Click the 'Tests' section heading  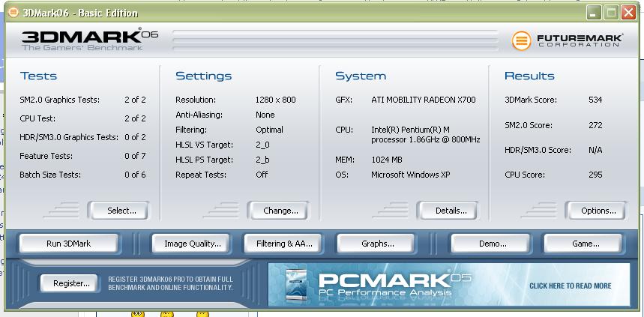(x=38, y=76)
